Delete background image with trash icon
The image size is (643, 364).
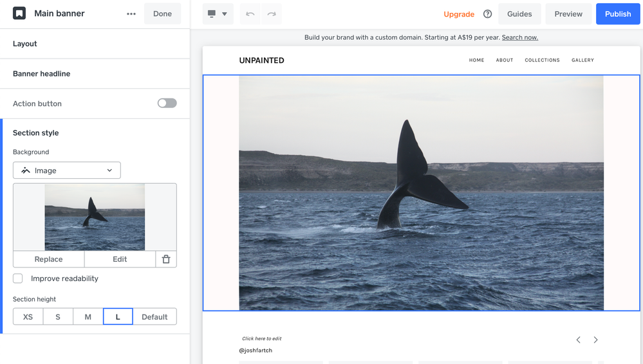[166, 259]
